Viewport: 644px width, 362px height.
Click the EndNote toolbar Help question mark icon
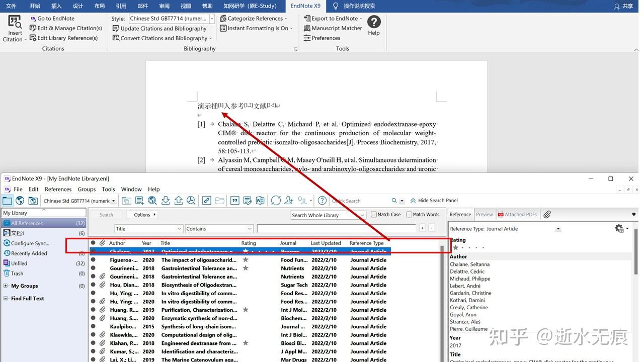tap(323, 201)
